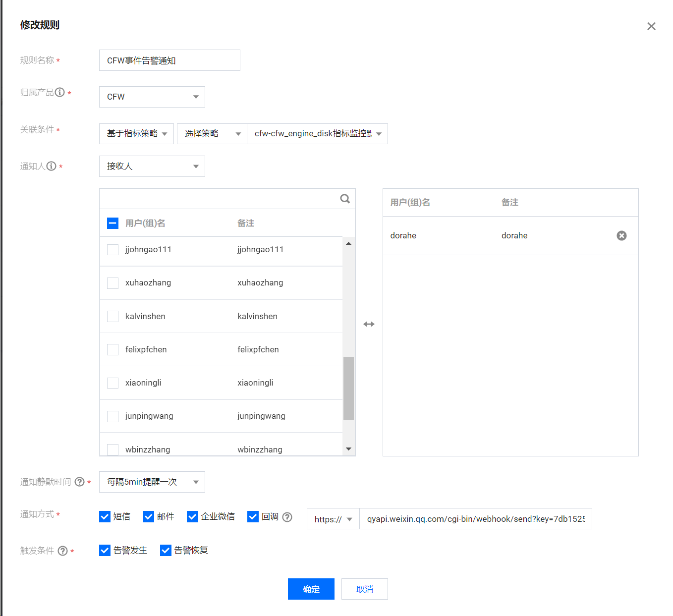Check the xuhaozhang user checkbox
The image size is (673, 616).
(113, 283)
